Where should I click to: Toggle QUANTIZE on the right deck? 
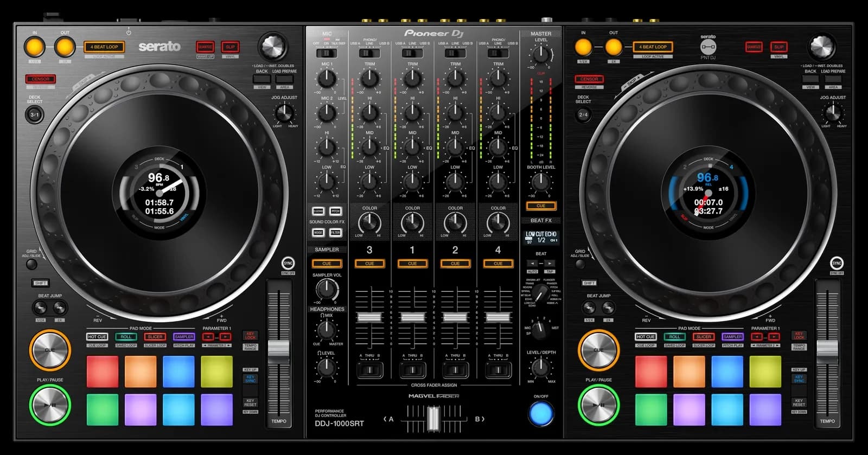pos(754,47)
